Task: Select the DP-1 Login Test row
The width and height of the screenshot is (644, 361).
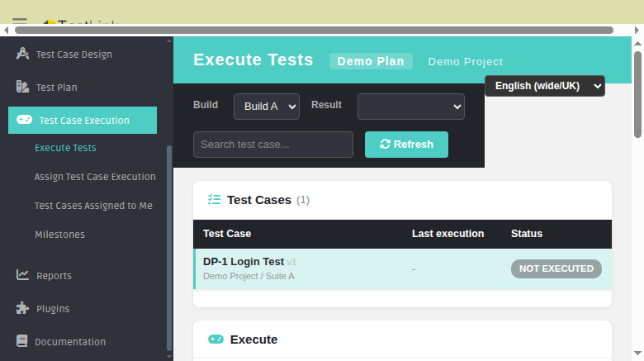Action: 403,269
